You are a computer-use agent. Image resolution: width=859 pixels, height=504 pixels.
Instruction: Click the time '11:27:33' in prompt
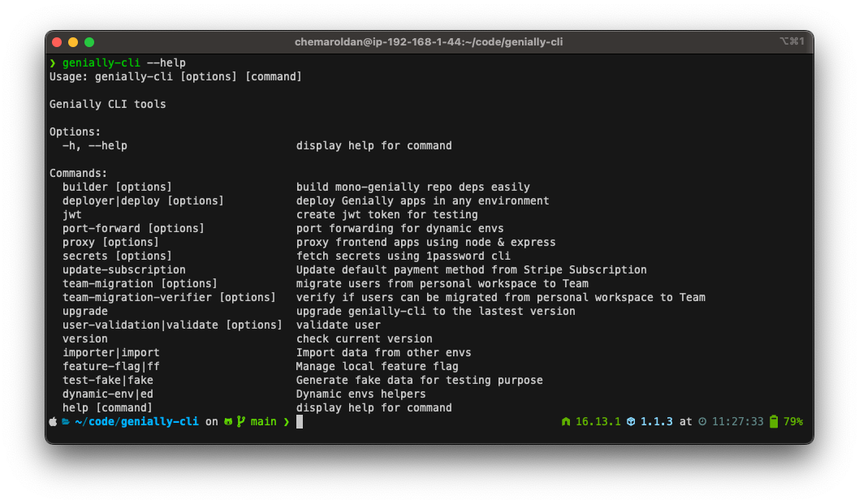[737, 422]
